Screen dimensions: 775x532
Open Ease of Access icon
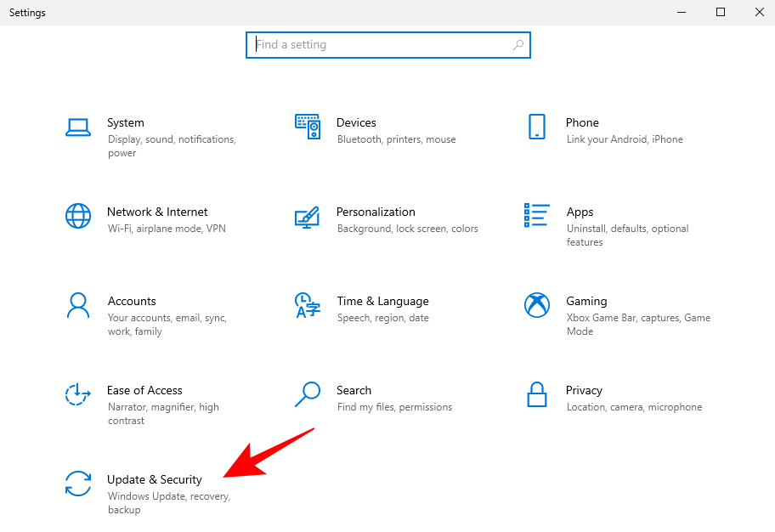point(78,393)
